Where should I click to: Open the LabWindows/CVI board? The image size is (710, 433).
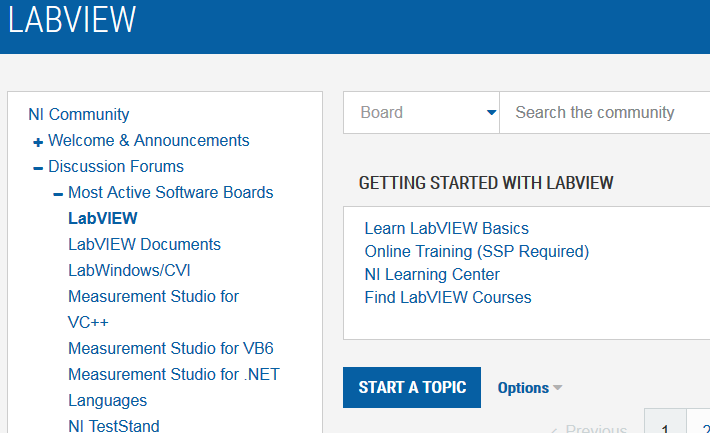pos(129,270)
